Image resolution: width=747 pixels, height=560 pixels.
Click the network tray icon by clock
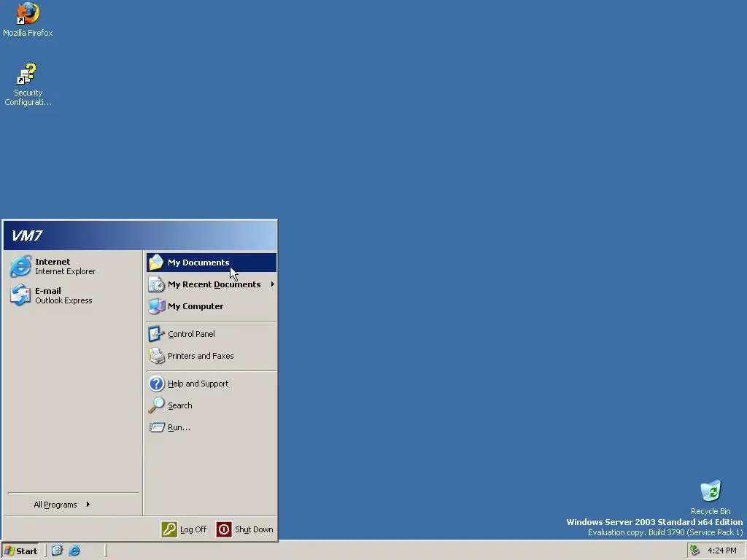[x=695, y=551]
